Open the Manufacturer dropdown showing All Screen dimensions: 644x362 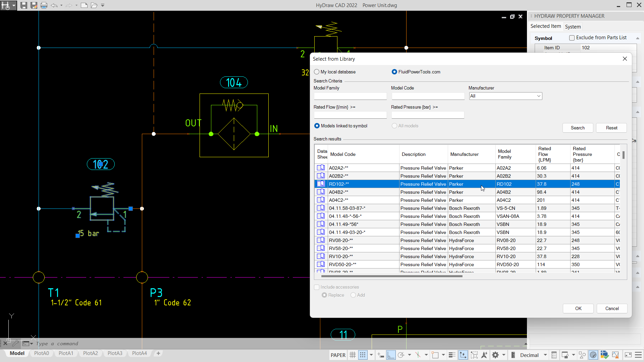(x=538, y=96)
